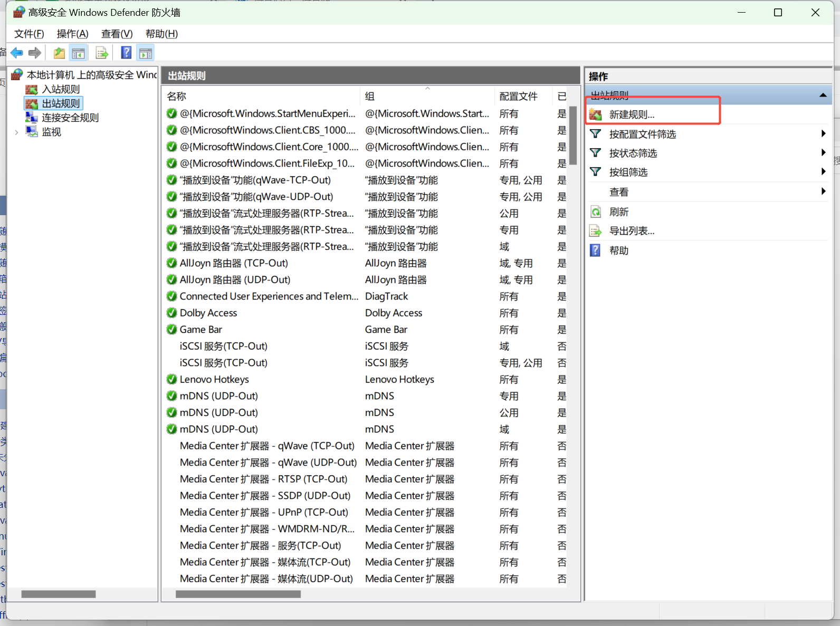Collapse the 出站规则 actions section arrow
840x626 pixels.
(x=823, y=95)
